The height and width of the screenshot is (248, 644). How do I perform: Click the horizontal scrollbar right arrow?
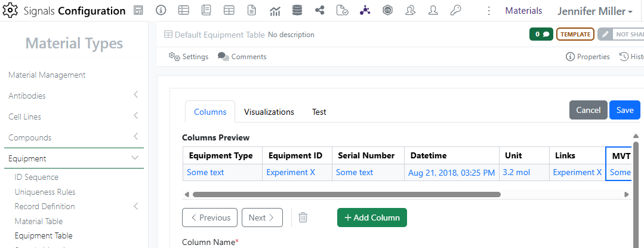(626, 195)
